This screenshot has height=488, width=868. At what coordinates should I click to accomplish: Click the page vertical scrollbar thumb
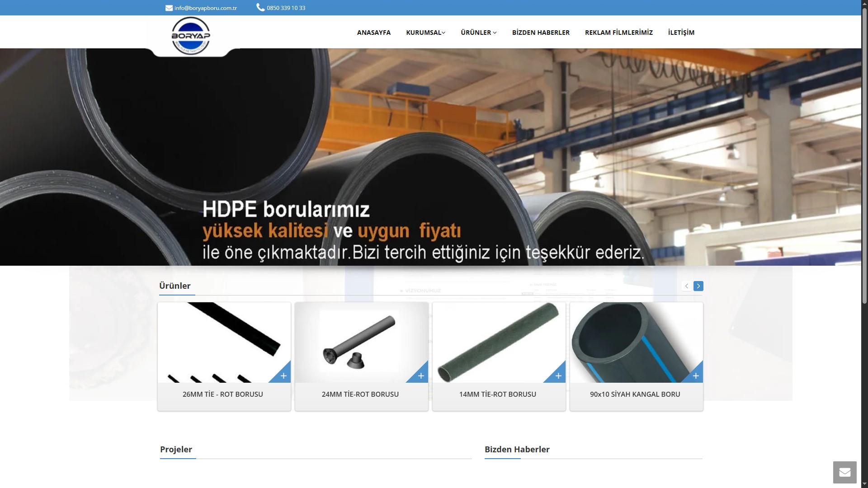click(864, 155)
